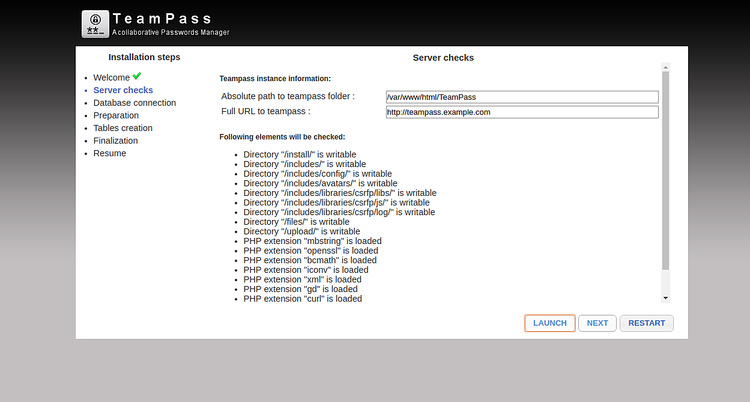Viewport: 750px width, 402px height.
Task: Click the Resume step in the sidebar
Action: [110, 153]
